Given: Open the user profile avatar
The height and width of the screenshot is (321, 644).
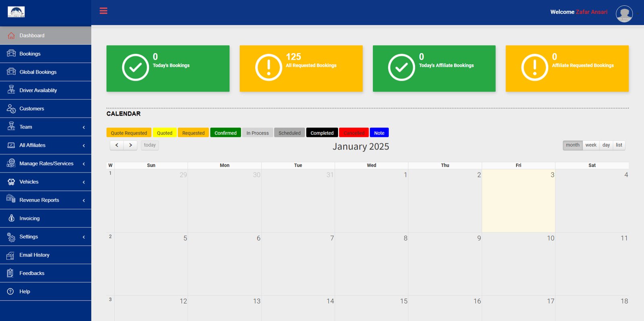Looking at the screenshot, I should [624, 14].
